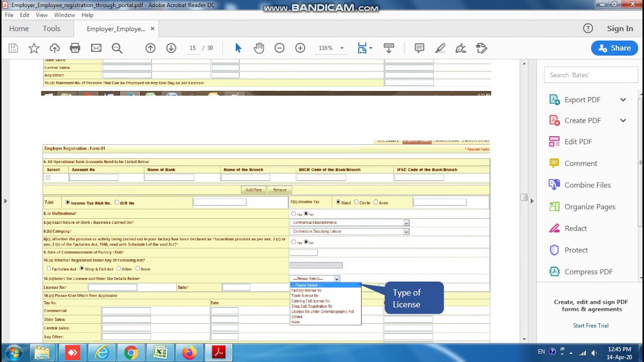
Task: Go to next page arrow
Action: (x=171, y=48)
